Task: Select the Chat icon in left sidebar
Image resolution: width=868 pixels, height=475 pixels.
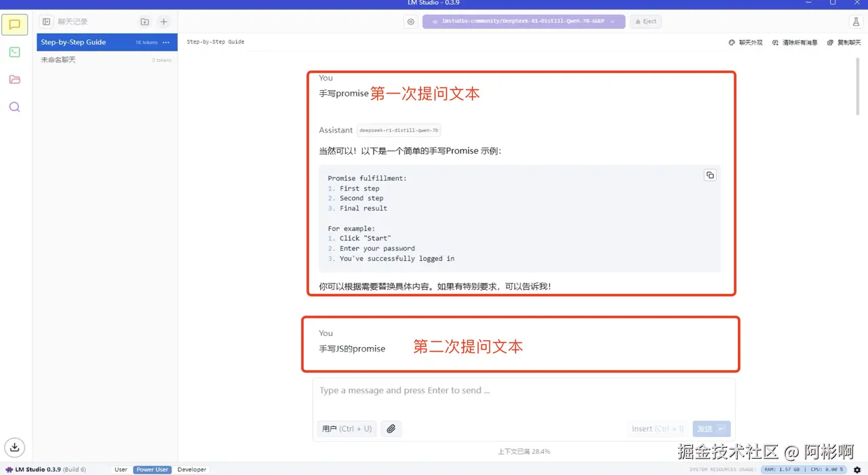Action: (x=14, y=24)
